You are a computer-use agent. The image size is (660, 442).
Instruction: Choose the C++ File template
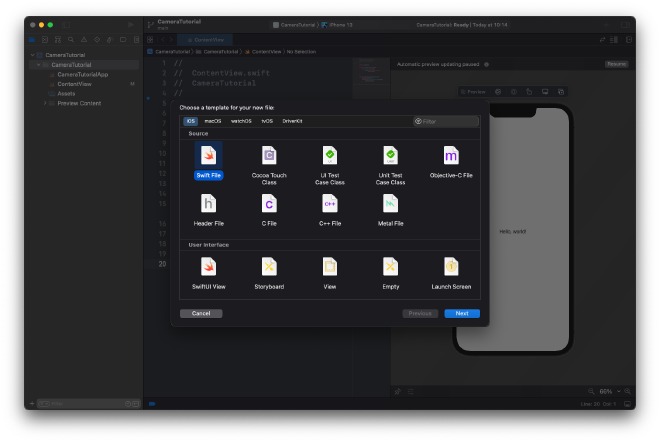pos(330,205)
